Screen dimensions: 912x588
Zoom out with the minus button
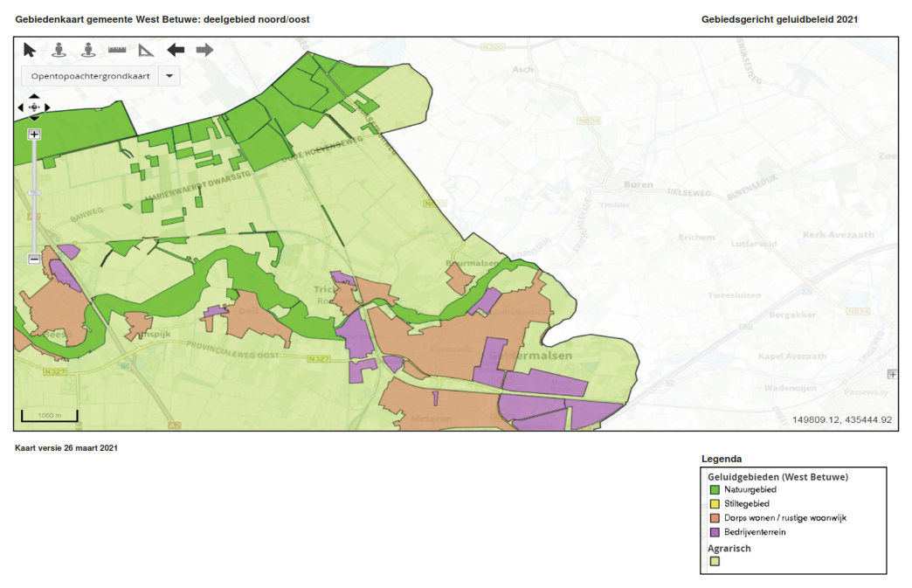[x=34, y=259]
